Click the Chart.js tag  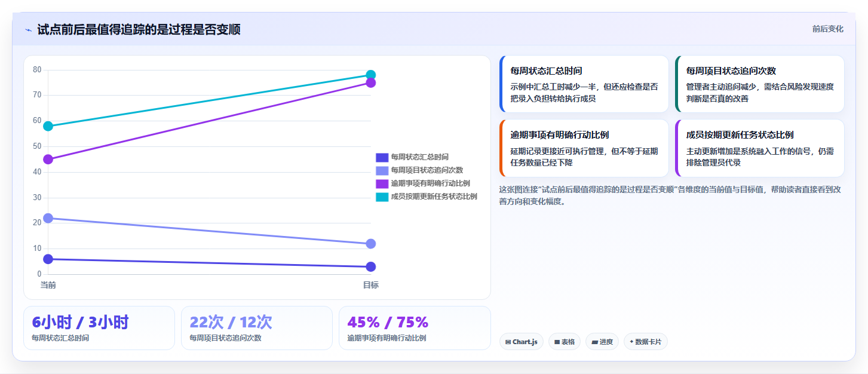[522, 342]
